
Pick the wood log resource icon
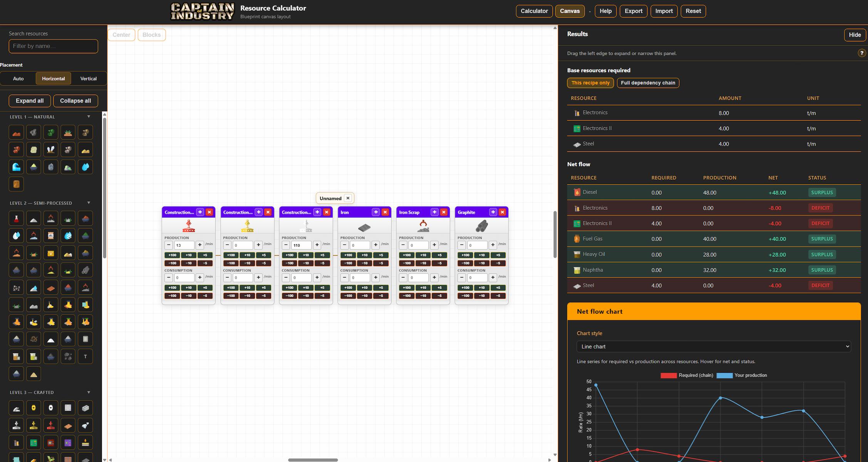coord(16,184)
